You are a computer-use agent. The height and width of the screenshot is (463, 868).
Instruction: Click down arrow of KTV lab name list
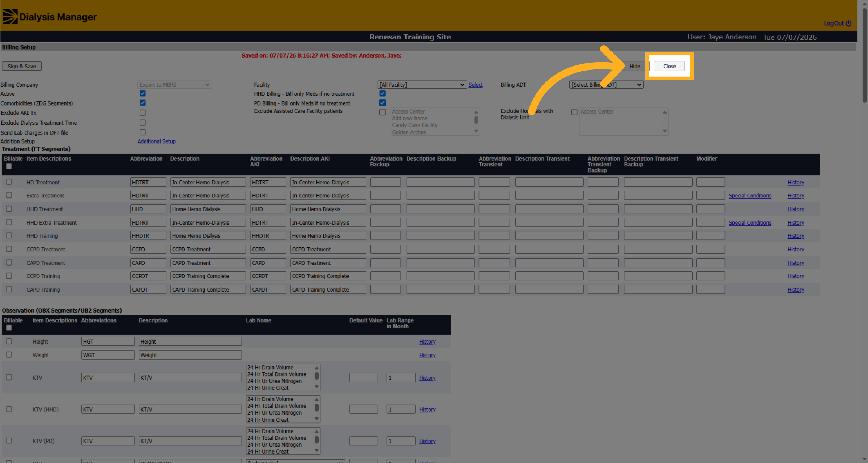(x=316, y=387)
